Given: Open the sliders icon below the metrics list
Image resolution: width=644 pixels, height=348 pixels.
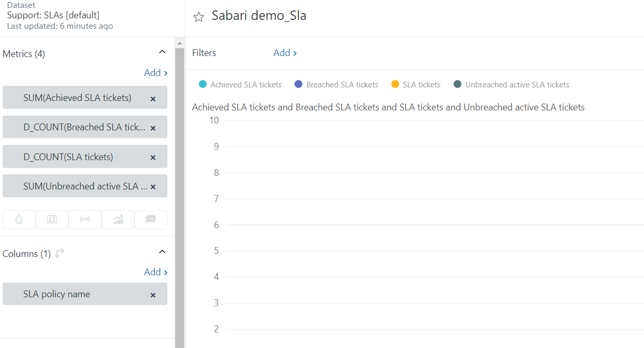Looking at the screenshot, I should coord(52,220).
